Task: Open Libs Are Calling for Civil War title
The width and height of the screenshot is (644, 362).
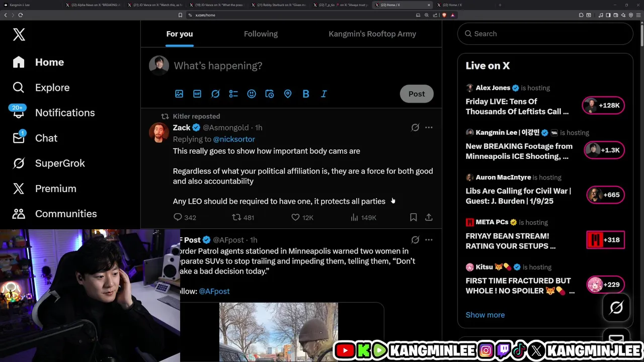Action: coord(518,196)
